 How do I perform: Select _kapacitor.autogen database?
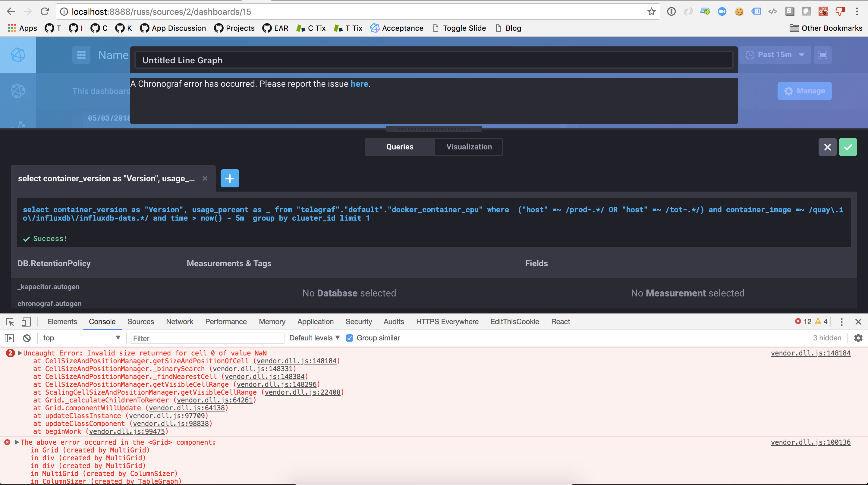click(x=49, y=286)
